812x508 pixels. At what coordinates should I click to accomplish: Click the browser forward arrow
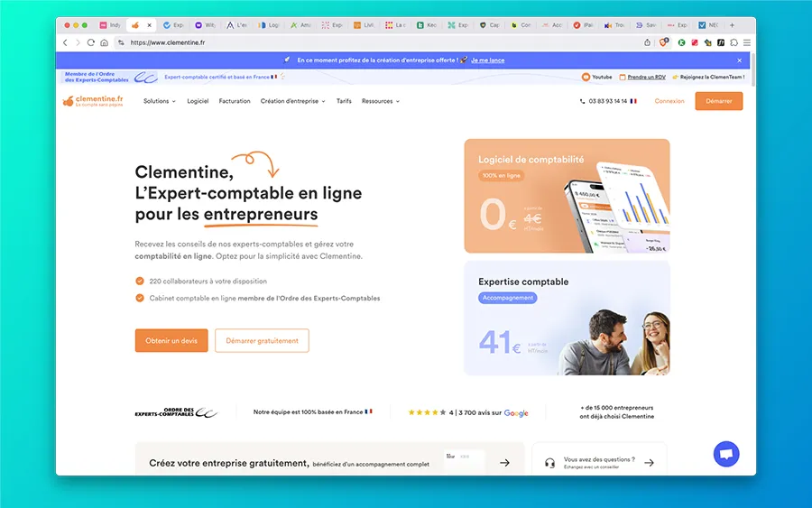tap(78, 42)
